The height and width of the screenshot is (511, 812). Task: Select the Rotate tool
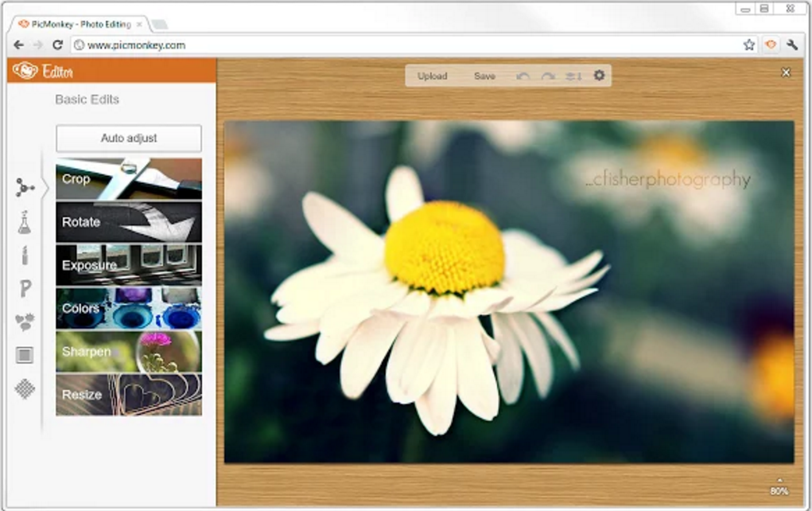(129, 222)
